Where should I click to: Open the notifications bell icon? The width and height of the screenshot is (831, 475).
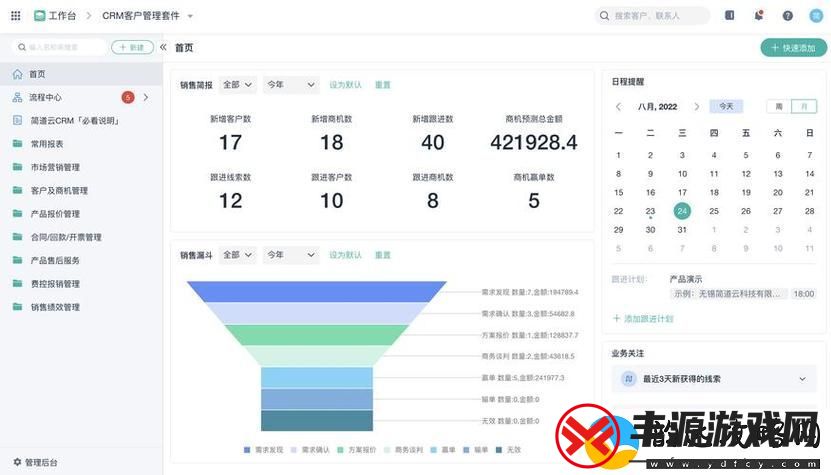coord(759,15)
